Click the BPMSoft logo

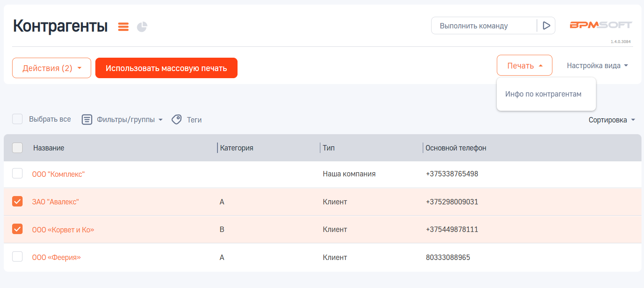pos(601,25)
